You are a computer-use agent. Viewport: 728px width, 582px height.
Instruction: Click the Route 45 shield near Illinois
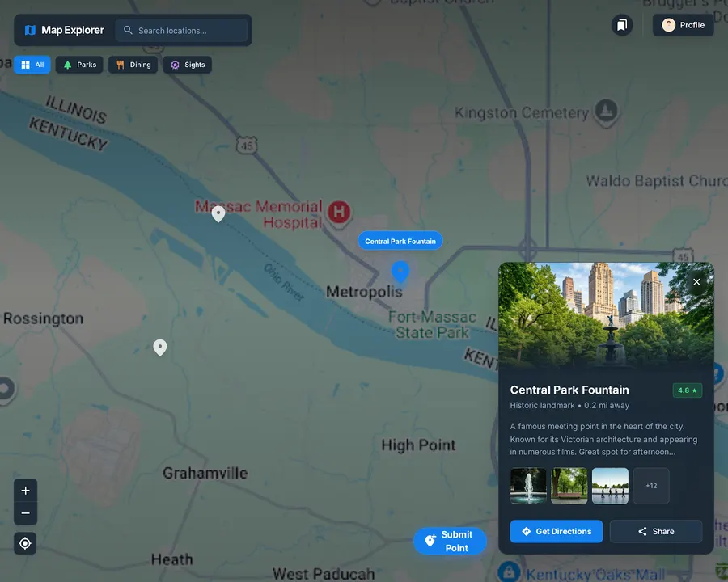pyautogui.click(x=247, y=145)
